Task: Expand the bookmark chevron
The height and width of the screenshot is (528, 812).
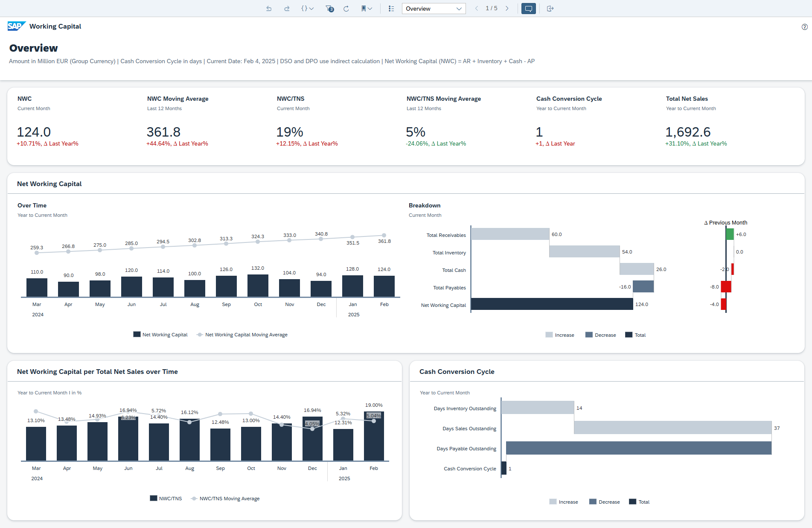Action: tap(370, 8)
